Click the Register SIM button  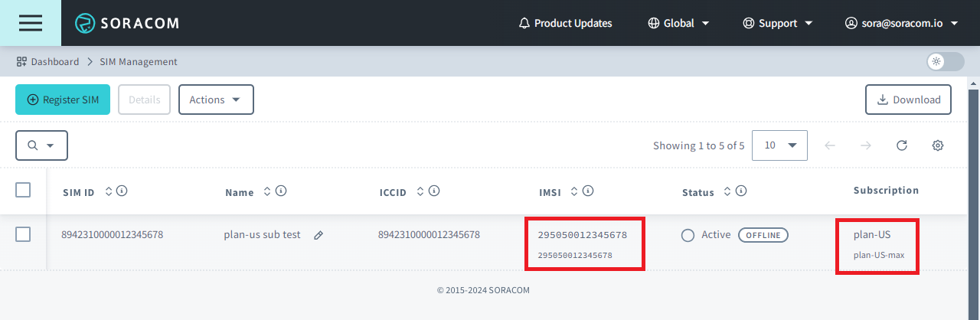point(63,100)
